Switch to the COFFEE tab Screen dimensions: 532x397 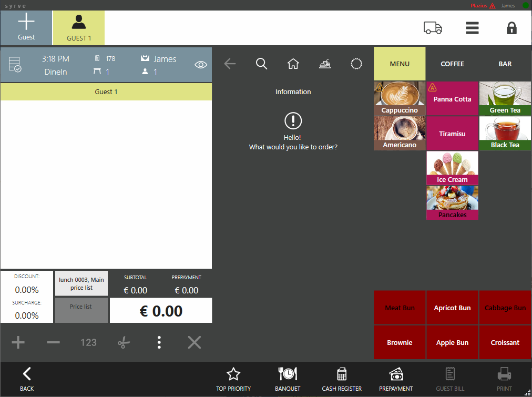tap(452, 64)
